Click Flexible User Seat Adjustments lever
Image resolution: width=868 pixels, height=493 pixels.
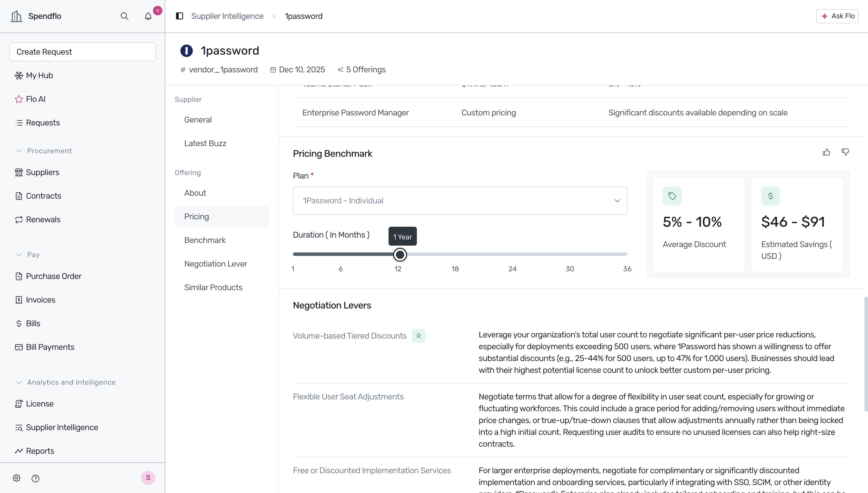pyautogui.click(x=348, y=396)
